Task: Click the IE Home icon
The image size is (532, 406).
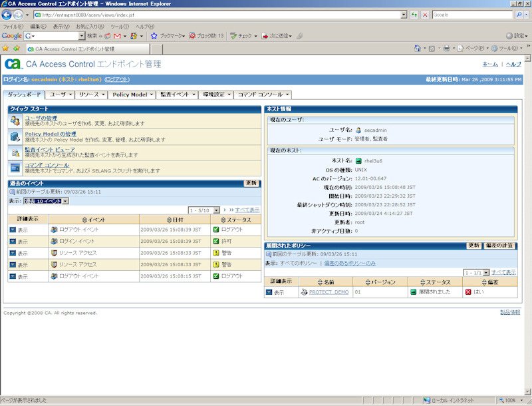Action: 418,49
